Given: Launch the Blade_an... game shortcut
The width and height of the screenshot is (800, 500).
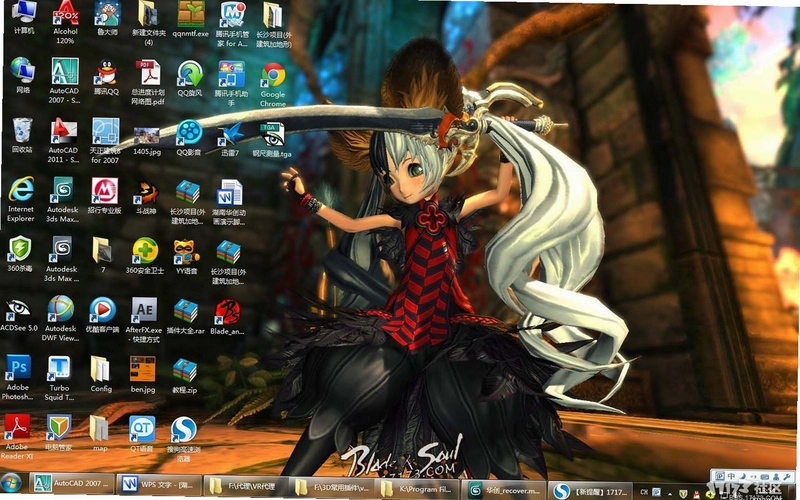Looking at the screenshot, I should pyautogui.click(x=228, y=317).
